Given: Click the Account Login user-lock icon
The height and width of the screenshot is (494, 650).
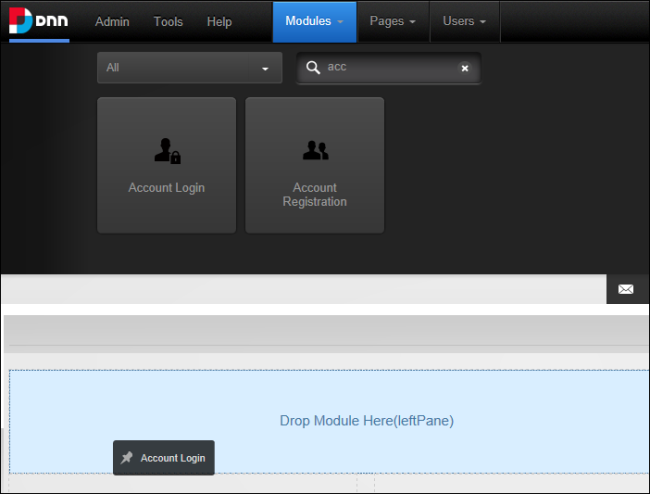Looking at the screenshot, I should [x=167, y=151].
